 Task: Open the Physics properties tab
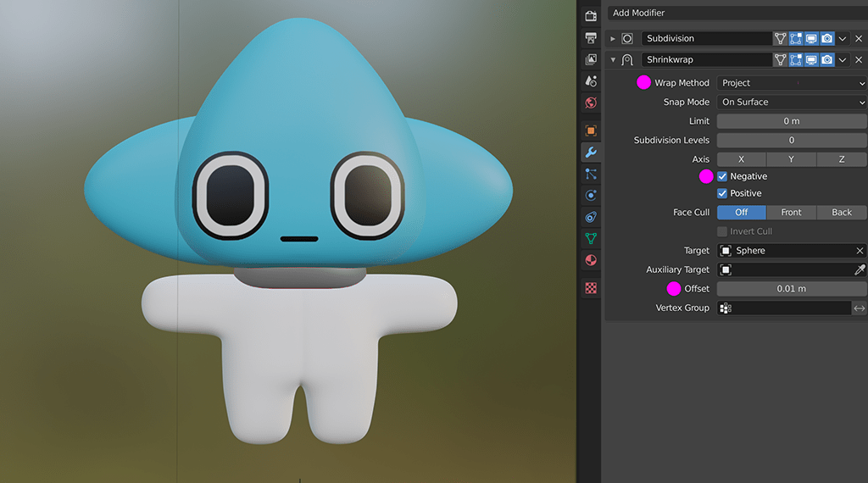591,195
